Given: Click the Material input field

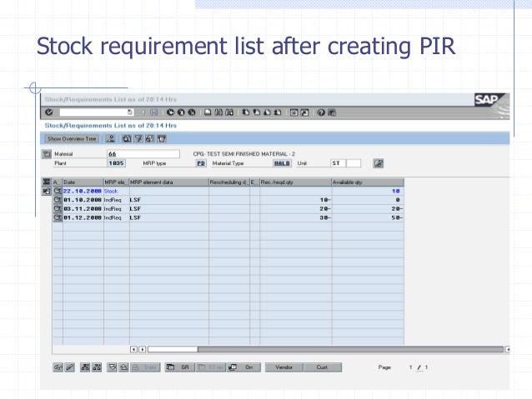Looking at the screenshot, I should pyautogui.click(x=143, y=154).
